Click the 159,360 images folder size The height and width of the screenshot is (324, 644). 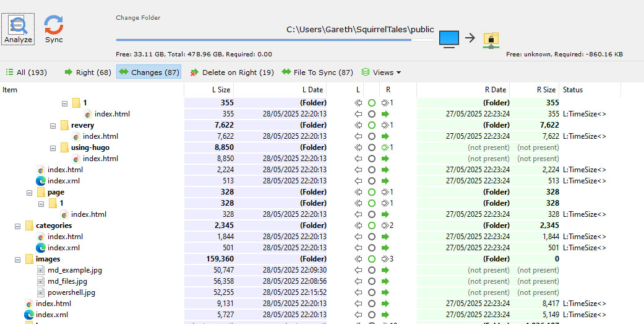click(220, 259)
